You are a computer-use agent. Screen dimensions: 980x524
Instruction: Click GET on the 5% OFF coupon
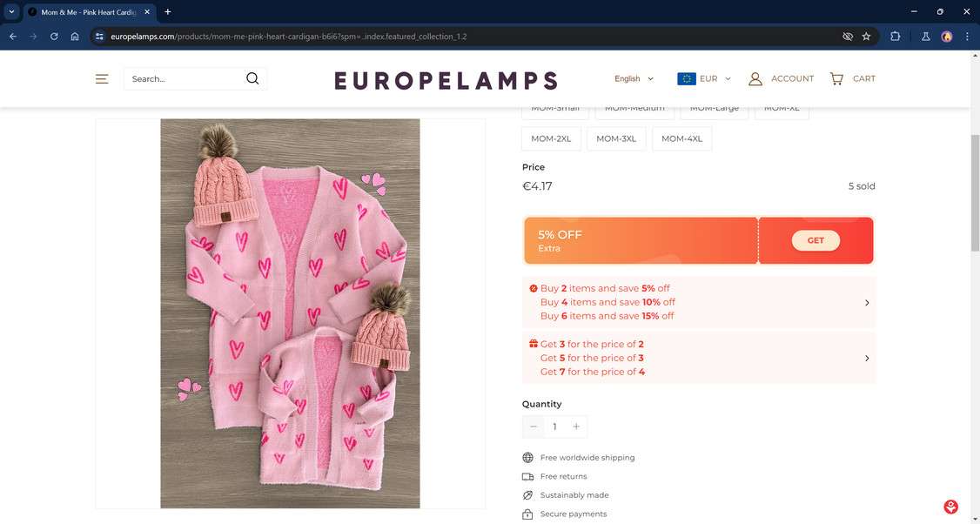coord(816,240)
